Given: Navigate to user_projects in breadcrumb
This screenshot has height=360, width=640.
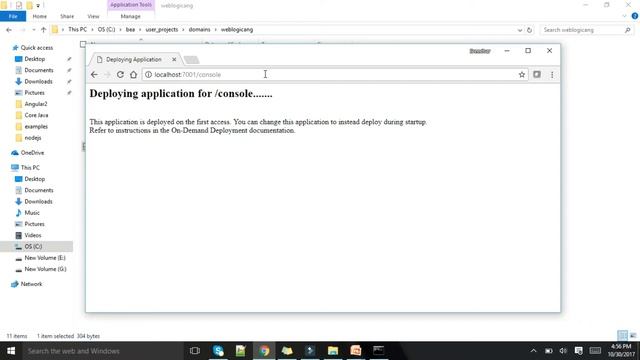Looking at the screenshot, I should (162, 30).
